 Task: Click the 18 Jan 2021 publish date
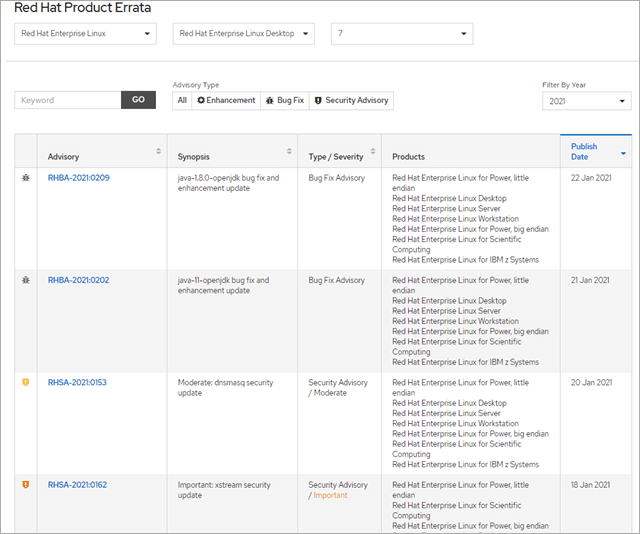[591, 485]
